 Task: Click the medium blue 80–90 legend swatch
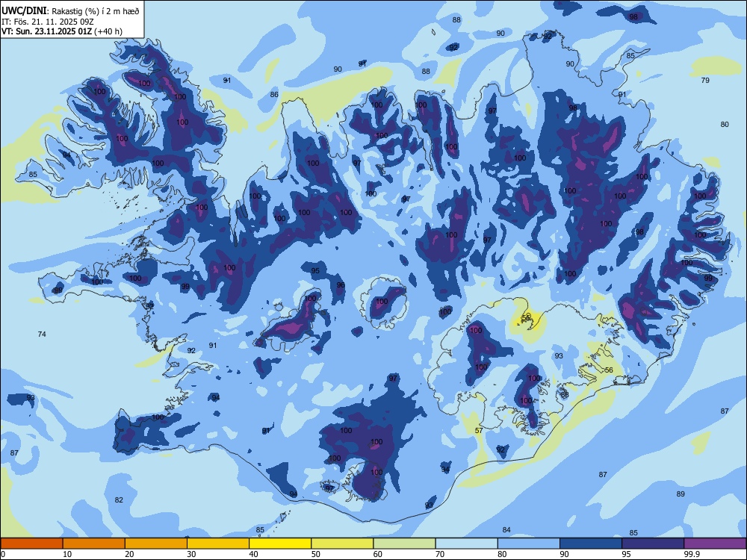529,544
